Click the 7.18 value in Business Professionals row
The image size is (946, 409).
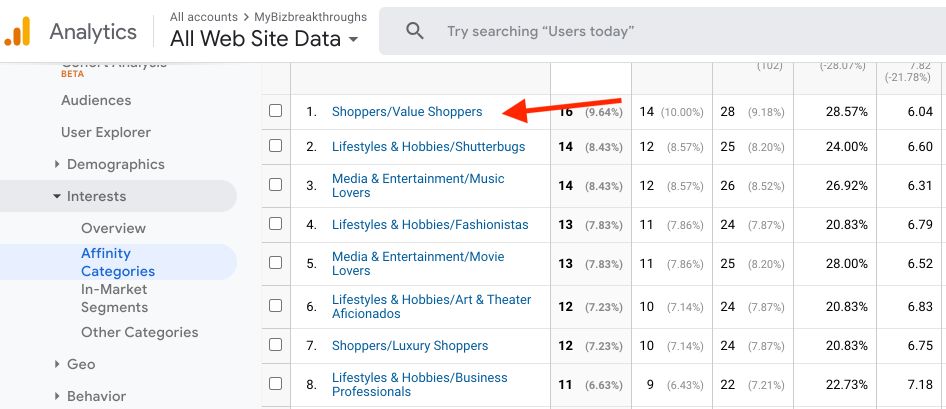920,384
